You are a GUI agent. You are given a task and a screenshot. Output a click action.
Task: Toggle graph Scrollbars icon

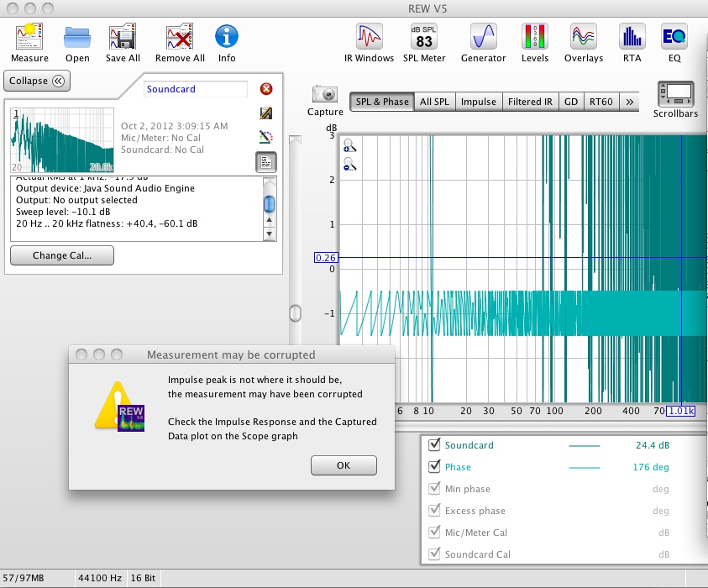675,93
